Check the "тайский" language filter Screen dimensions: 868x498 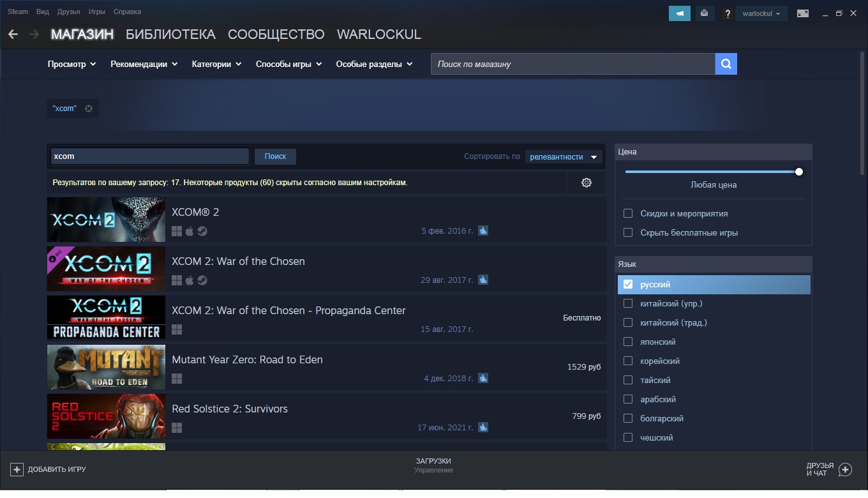click(x=628, y=381)
